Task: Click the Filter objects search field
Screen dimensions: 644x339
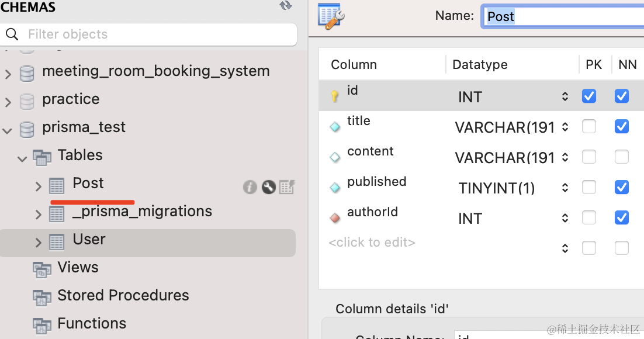Action: coord(158,34)
